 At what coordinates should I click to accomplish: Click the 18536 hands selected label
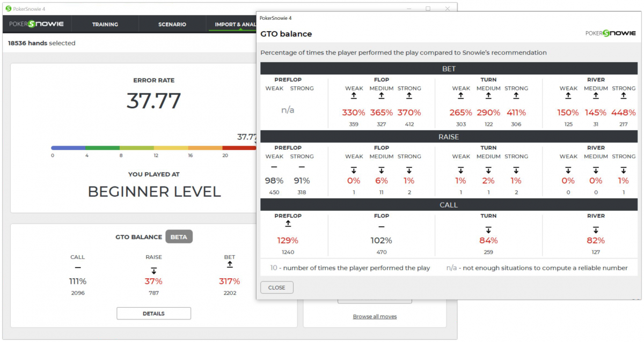click(x=42, y=43)
